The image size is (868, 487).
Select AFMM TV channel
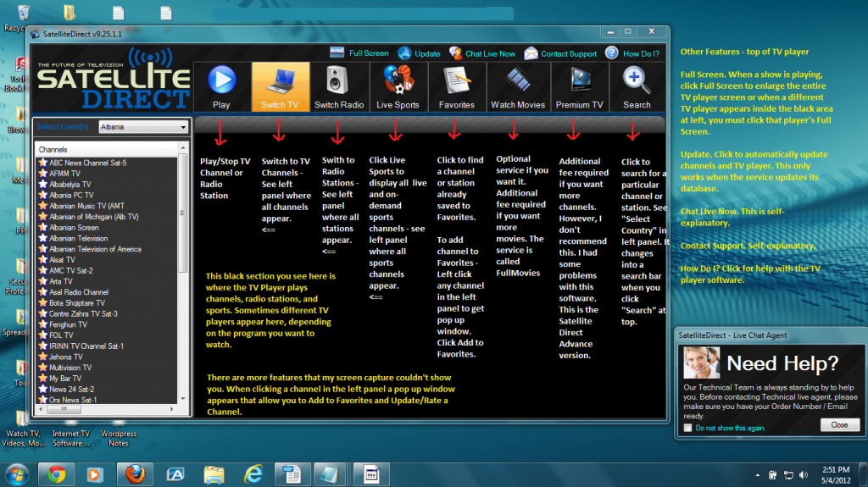point(64,174)
